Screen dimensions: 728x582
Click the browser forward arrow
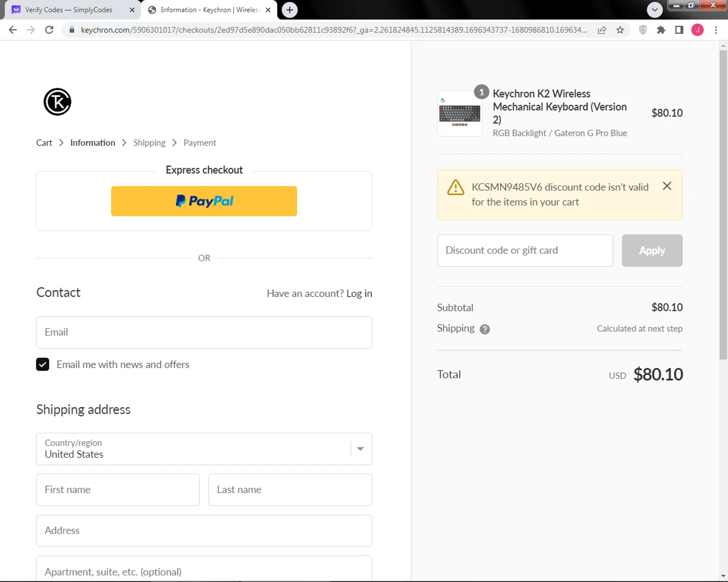[x=31, y=30]
